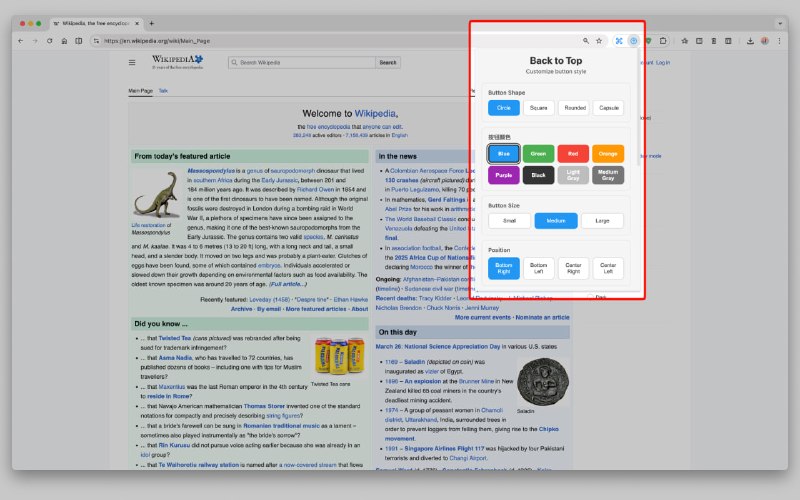This screenshot has height=500, width=800.
Task: Click the site info icon in address bar
Action: click(x=96, y=41)
